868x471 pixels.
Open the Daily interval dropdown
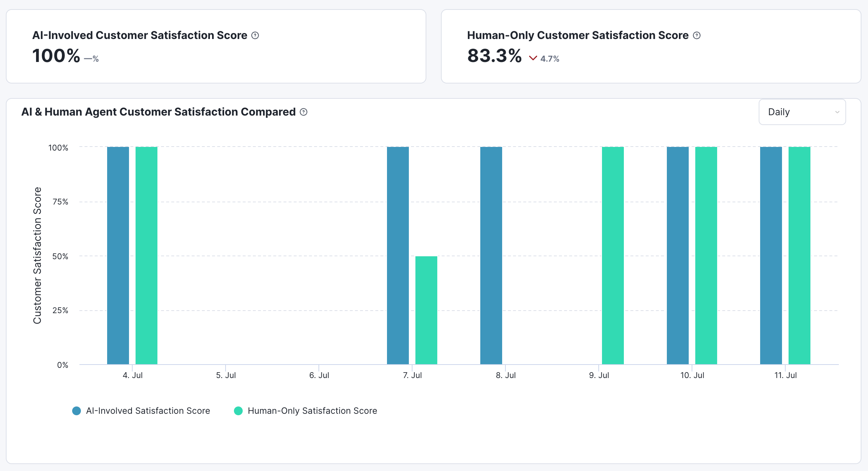(802, 112)
